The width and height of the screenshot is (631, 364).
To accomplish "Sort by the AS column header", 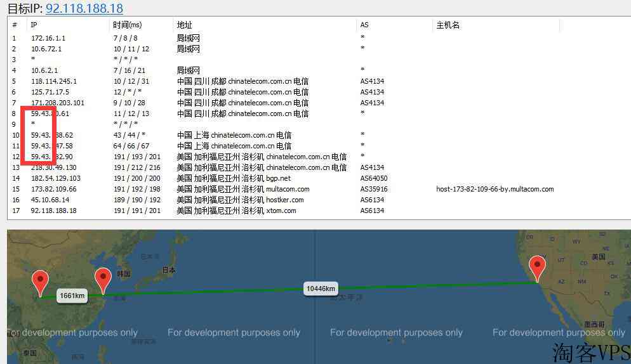I will [x=364, y=25].
